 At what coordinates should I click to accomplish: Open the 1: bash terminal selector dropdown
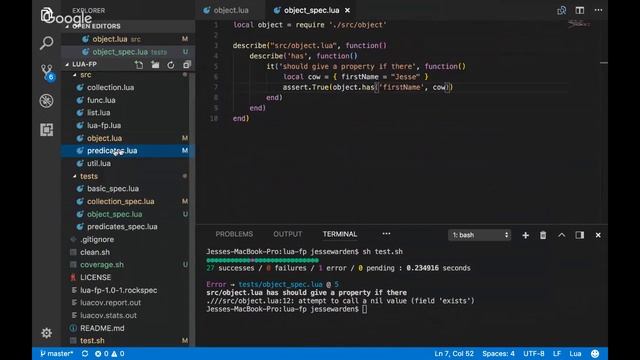[x=480, y=235]
